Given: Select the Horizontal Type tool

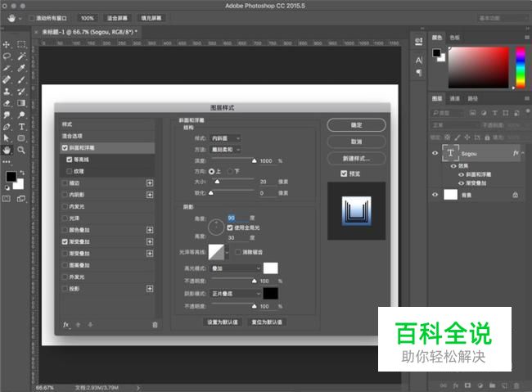Looking at the screenshot, I should pyautogui.click(x=21, y=127).
